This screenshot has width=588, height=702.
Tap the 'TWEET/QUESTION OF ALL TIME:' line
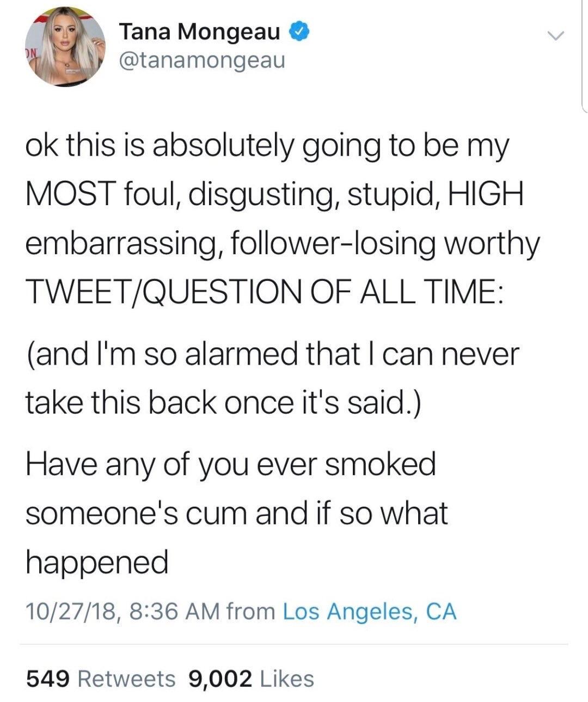[x=265, y=294]
